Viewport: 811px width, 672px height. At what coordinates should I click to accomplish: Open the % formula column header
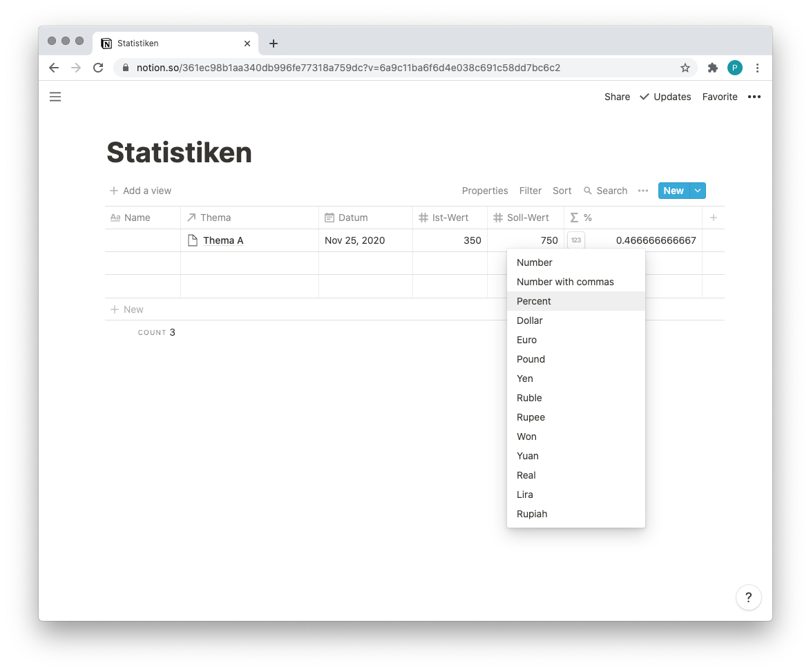point(633,218)
